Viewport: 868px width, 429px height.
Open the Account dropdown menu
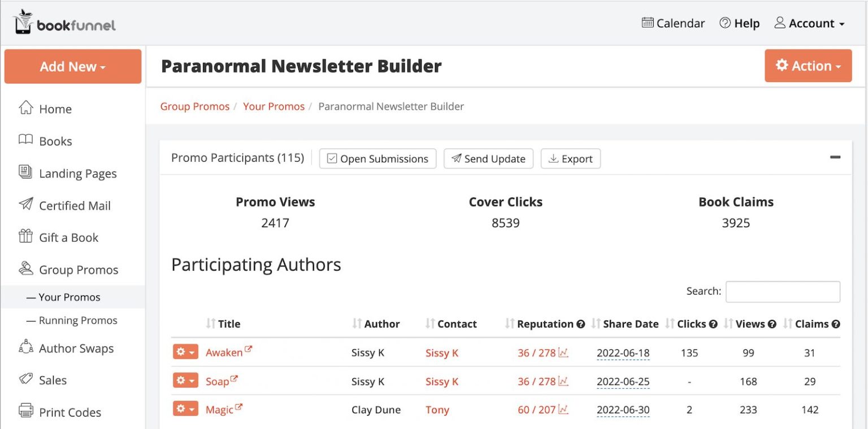[x=809, y=23]
